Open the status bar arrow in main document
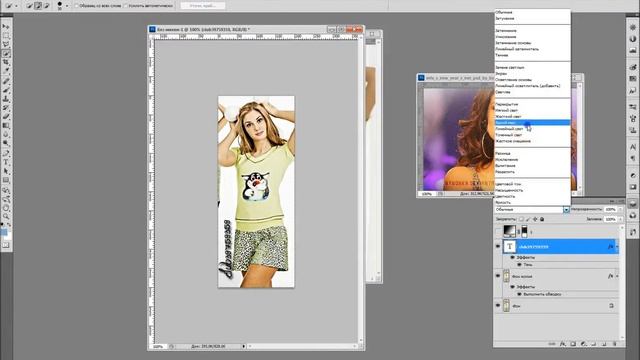The width and height of the screenshot is (640, 360). 244,346
